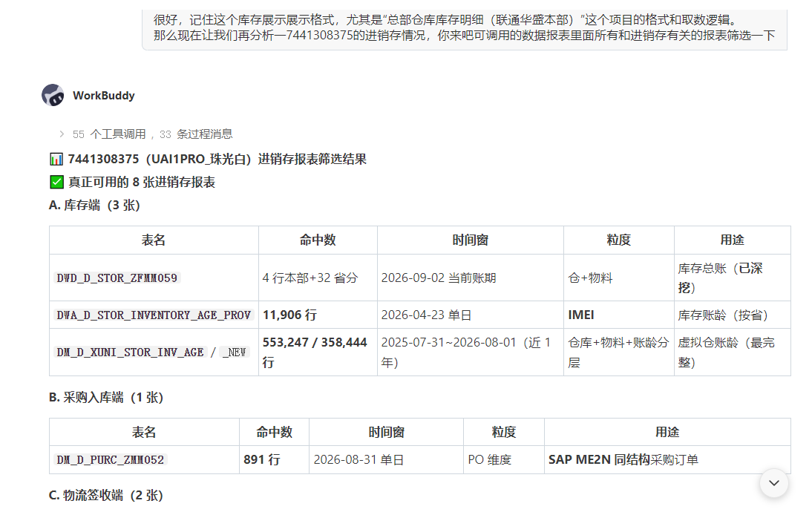Click the bar chart icon before 7441308375
Image resolution: width=812 pixels, height=515 pixels.
(x=56, y=160)
